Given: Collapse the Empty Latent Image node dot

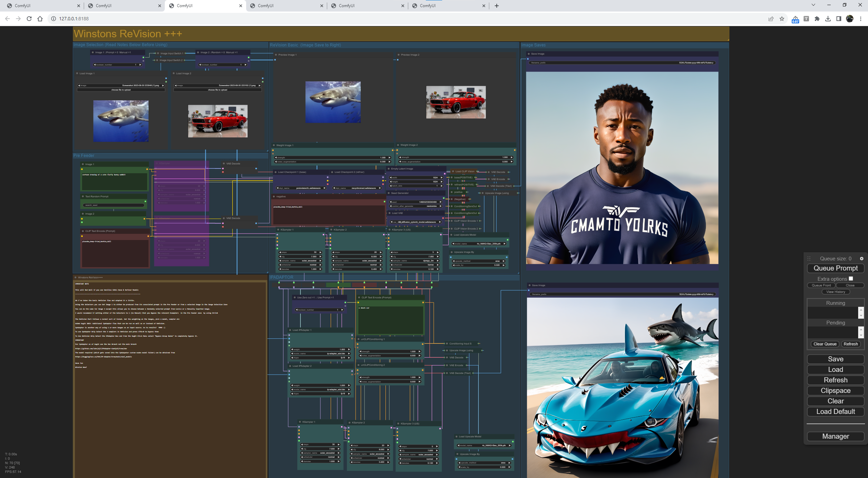Looking at the screenshot, I should coord(389,169).
